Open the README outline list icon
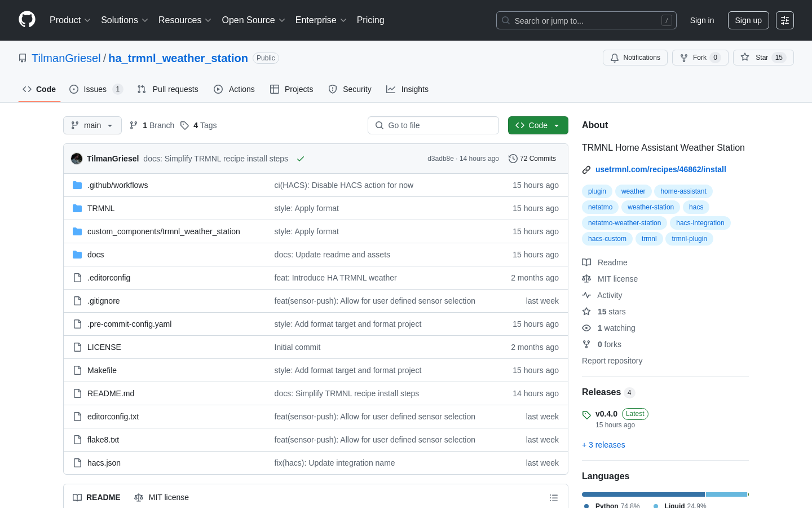Screen dimensions: 812x508 click(x=554, y=498)
